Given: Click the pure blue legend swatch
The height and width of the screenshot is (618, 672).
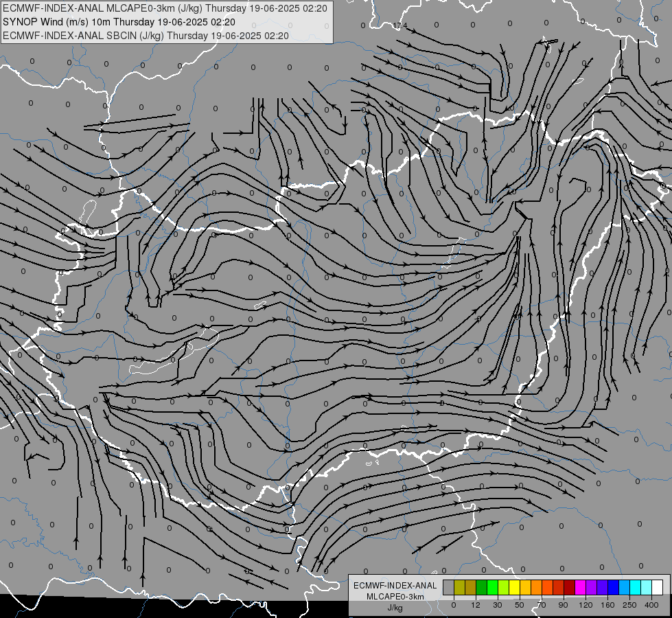Looking at the screenshot, I should point(613,587).
